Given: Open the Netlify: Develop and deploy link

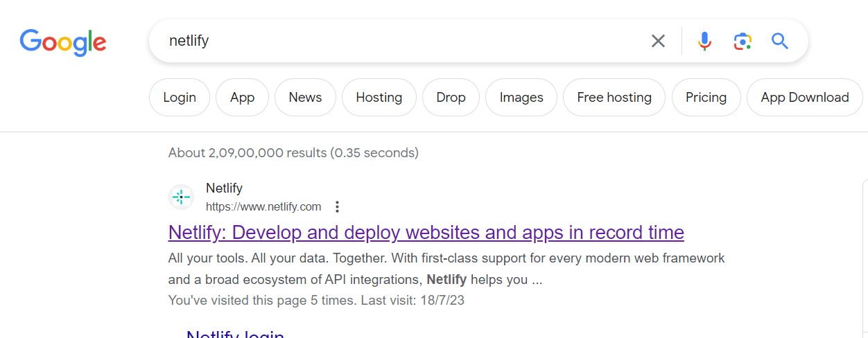Looking at the screenshot, I should (426, 233).
